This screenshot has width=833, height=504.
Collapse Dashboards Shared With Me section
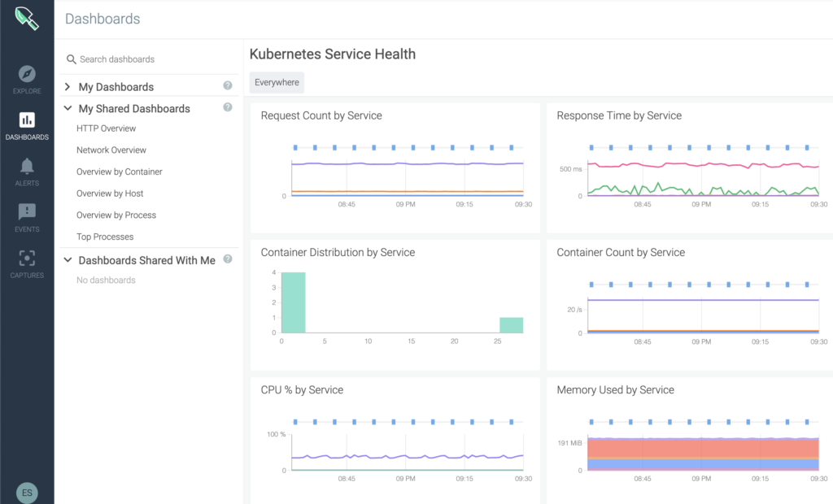pyautogui.click(x=68, y=260)
